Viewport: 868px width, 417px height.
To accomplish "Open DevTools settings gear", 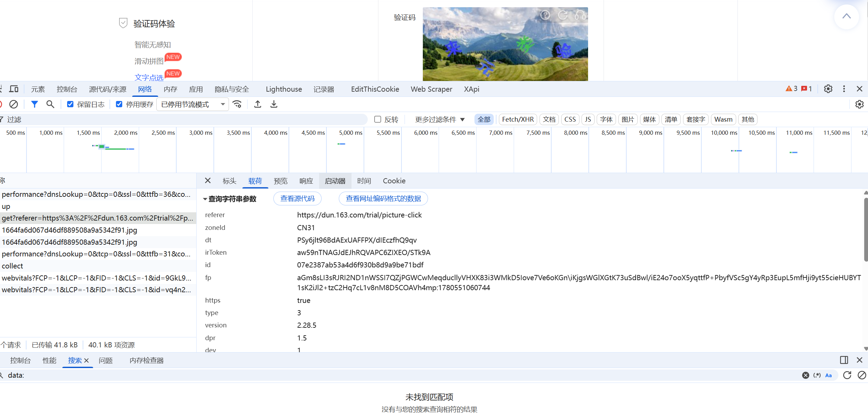I will [x=828, y=89].
